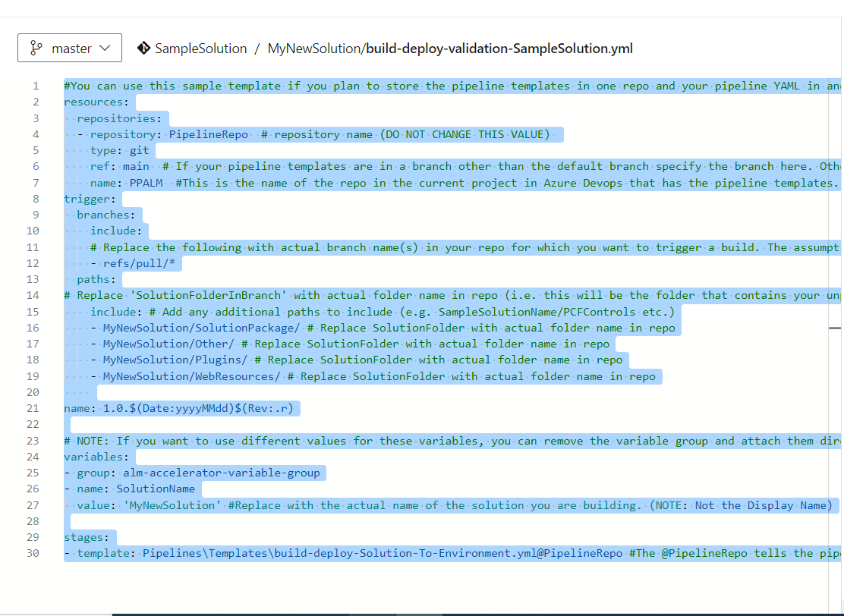Click the 'MyNewSolution' solution value on line 27
The image size is (844, 616).
(173, 505)
